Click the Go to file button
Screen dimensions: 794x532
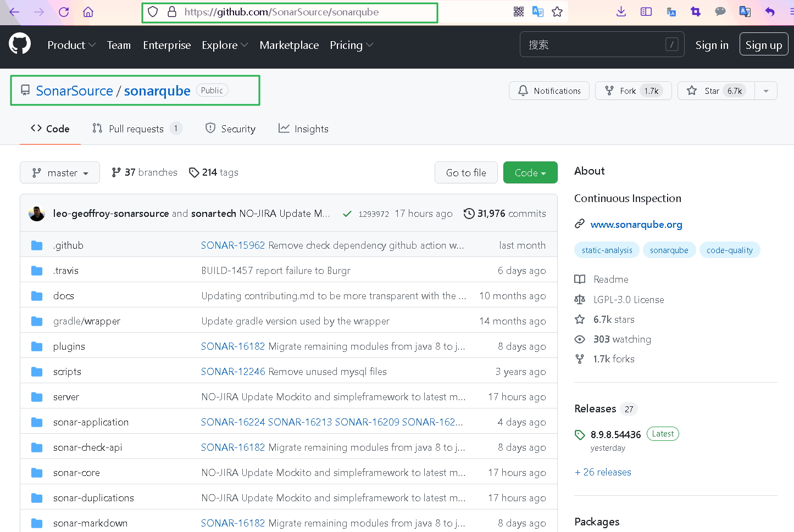coord(466,172)
